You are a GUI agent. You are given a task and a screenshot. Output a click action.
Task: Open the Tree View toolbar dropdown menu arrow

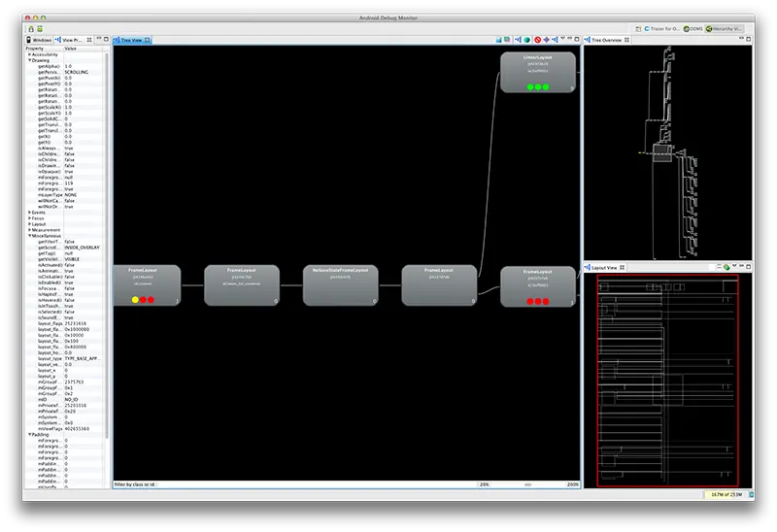click(x=562, y=38)
